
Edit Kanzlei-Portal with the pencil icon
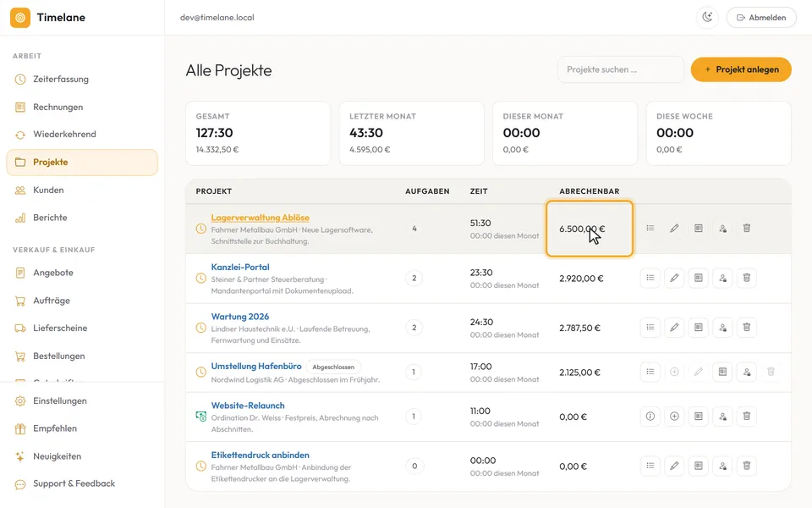[x=674, y=278]
